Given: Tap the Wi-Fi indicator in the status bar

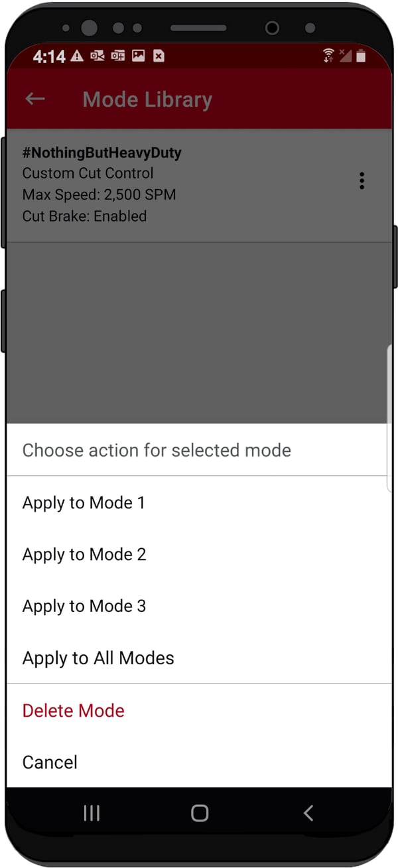Looking at the screenshot, I should pos(328,56).
